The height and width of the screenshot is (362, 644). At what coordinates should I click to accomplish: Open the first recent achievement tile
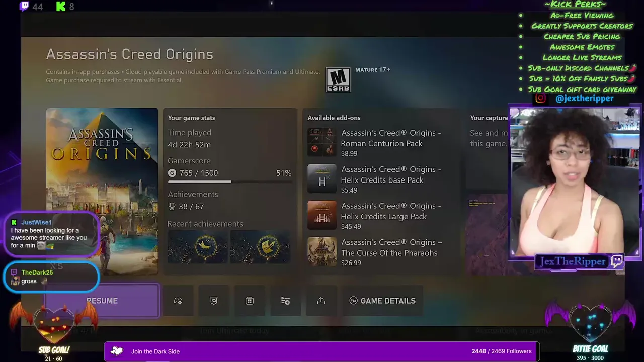pyautogui.click(x=197, y=247)
